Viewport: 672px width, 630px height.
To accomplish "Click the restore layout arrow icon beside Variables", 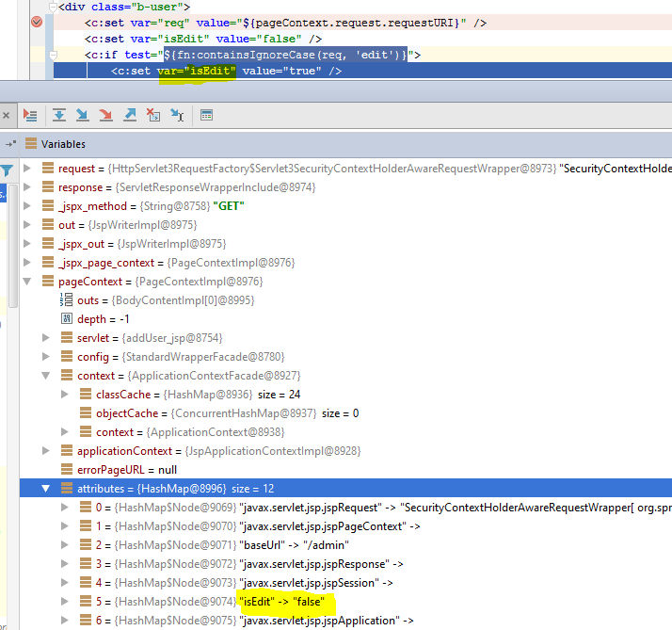I will click(10, 144).
